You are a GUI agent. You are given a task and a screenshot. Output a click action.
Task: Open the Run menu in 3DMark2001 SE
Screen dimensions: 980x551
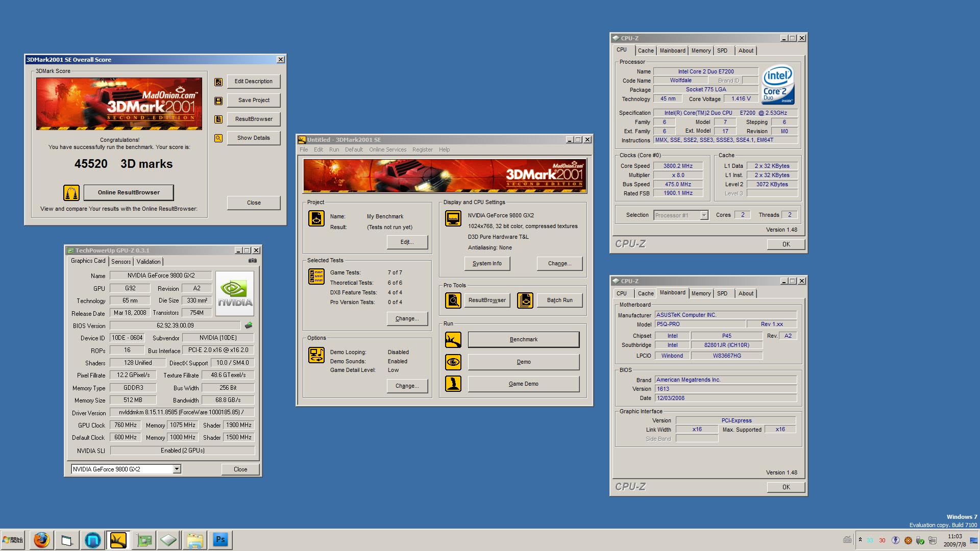pyautogui.click(x=334, y=150)
